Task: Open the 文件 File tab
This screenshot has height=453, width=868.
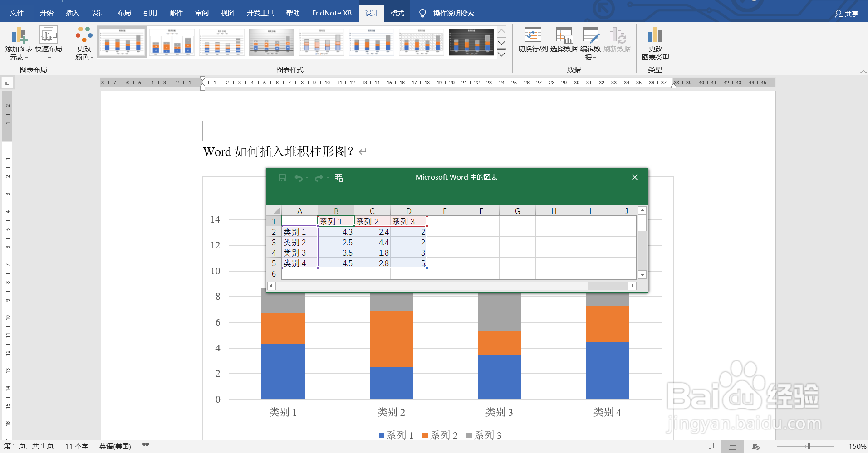Action: tap(17, 13)
